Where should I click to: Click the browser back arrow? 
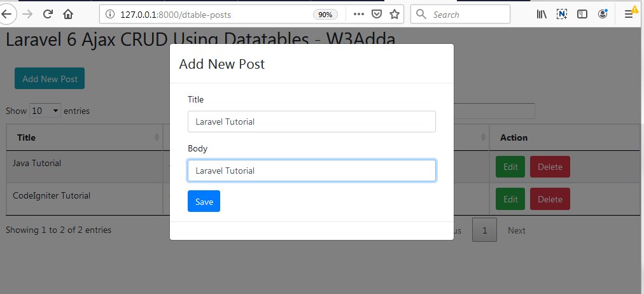[7, 15]
